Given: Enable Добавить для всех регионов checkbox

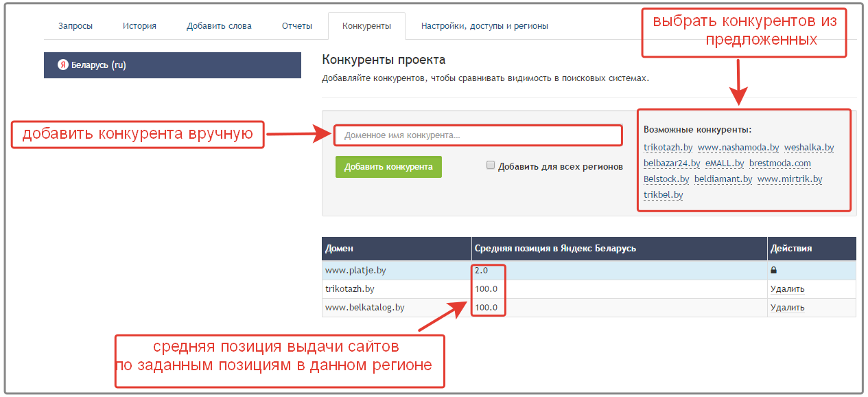Looking at the screenshot, I should coord(491,166).
